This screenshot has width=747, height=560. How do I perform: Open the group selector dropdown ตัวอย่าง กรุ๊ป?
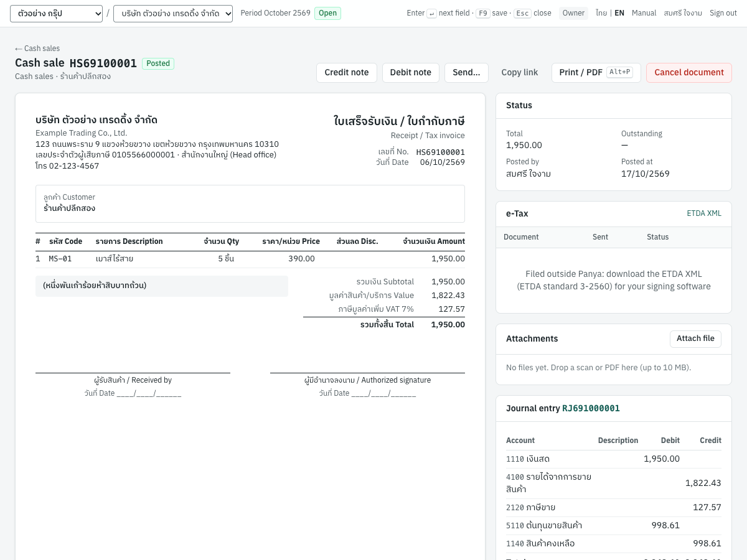[56, 13]
